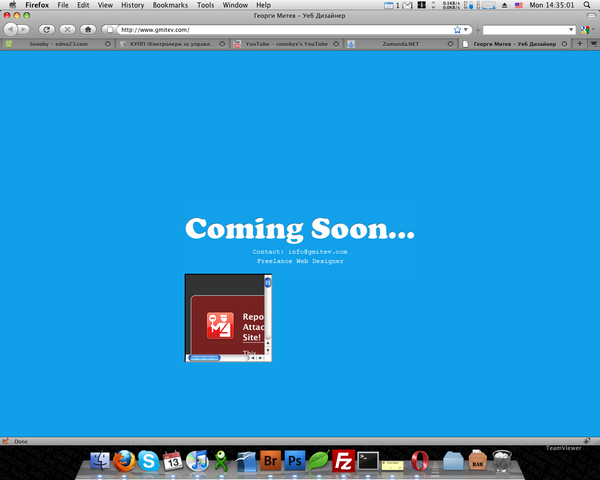Screen dimensions: 600x480
Task: Open the list all tabs dropdown
Action: (x=593, y=44)
